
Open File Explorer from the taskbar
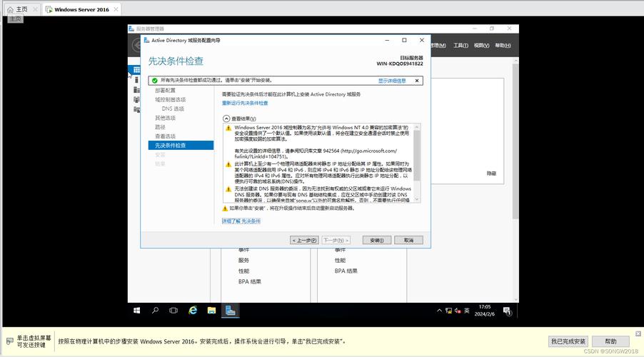tap(211, 311)
